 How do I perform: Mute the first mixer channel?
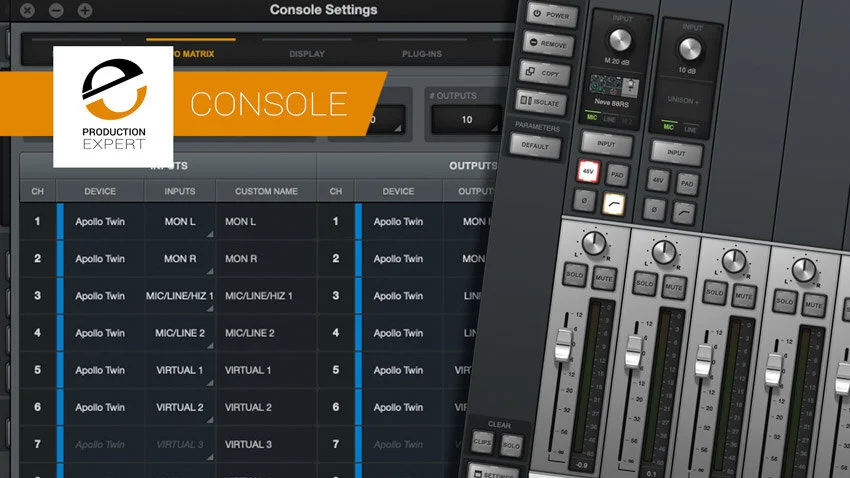[603, 278]
